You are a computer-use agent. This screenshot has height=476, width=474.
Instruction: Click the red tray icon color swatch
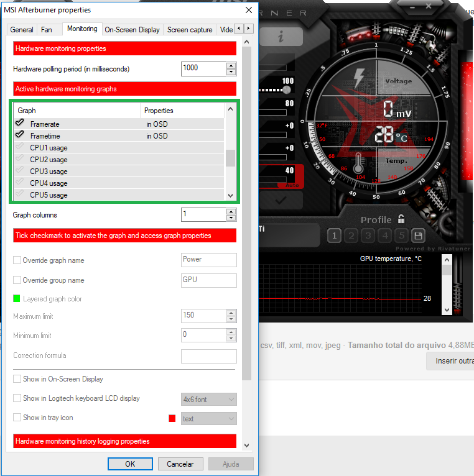pos(172,418)
